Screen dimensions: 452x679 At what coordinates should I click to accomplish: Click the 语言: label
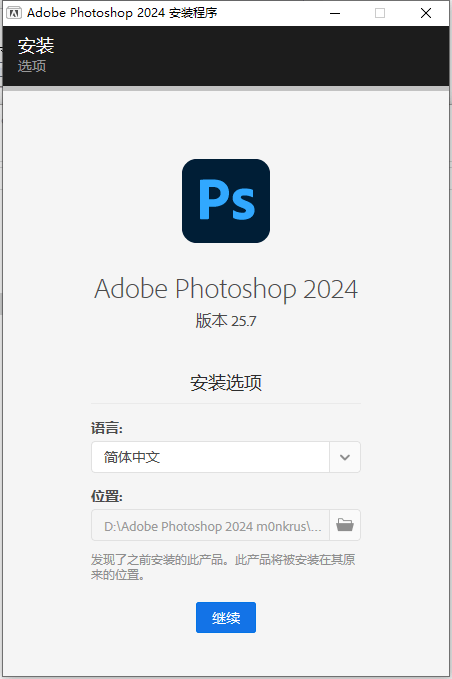pos(107,428)
